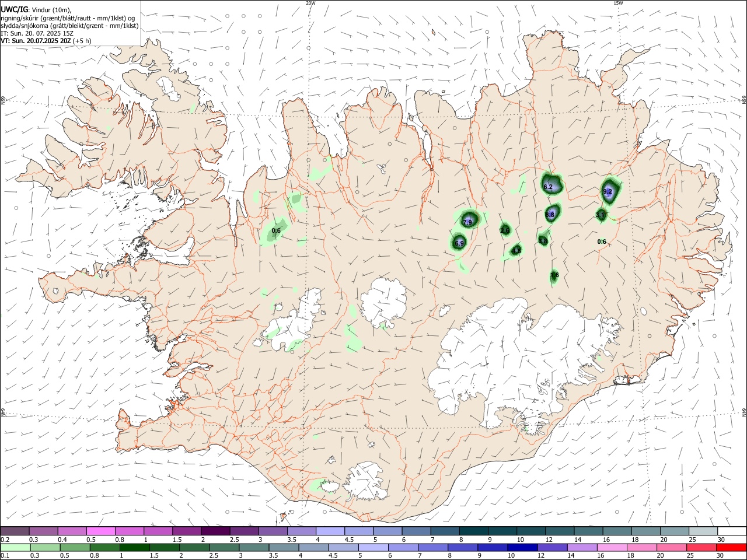Image resolution: width=747 pixels, height=560 pixels.
Task: Pick the white swatch labeled 30 in upper legend
Action: point(731,531)
